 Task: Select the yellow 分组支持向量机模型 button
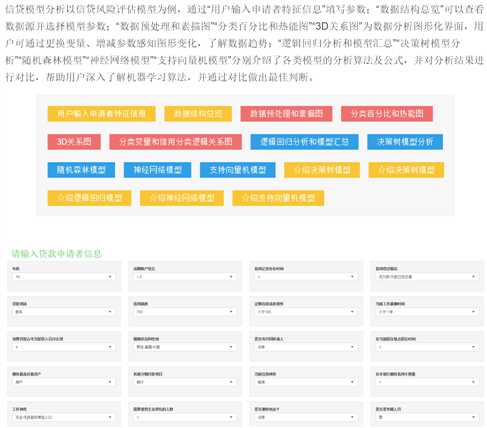coord(278,198)
